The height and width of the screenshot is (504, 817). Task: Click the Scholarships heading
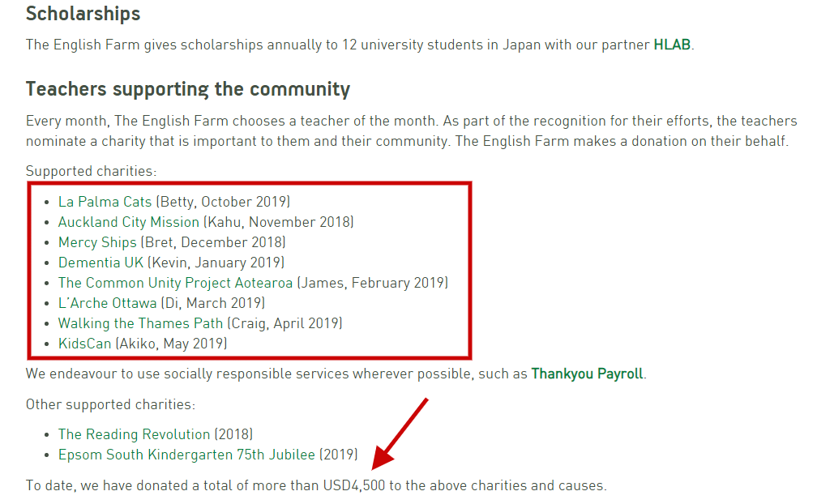click(x=83, y=14)
